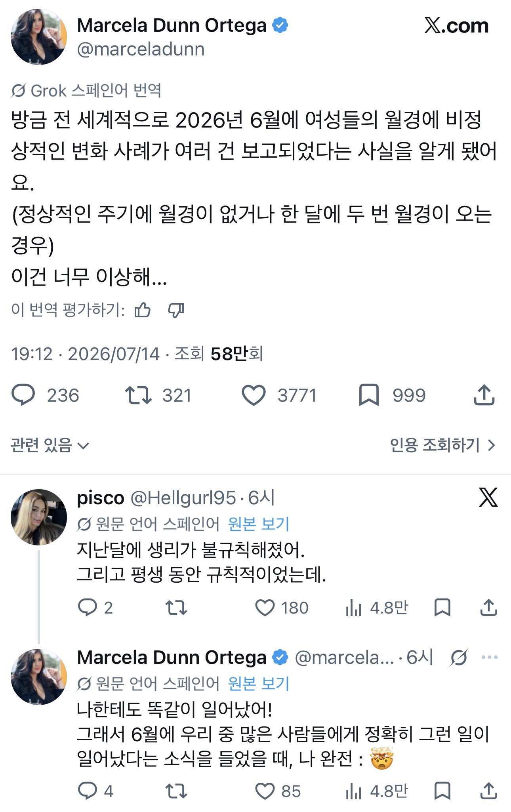Screen dimensions: 511x812
Task: Click 원본 보기 on Marcela's reply
Action: tap(258, 684)
